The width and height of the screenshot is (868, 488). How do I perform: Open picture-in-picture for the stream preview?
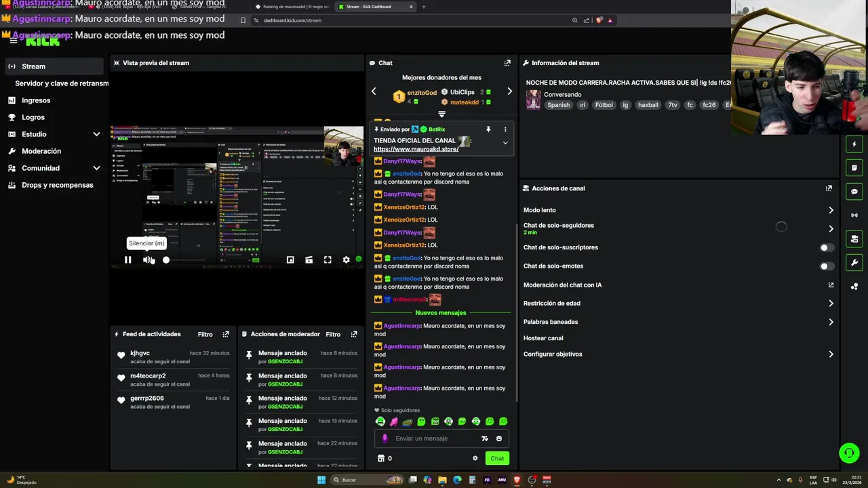coord(290,260)
